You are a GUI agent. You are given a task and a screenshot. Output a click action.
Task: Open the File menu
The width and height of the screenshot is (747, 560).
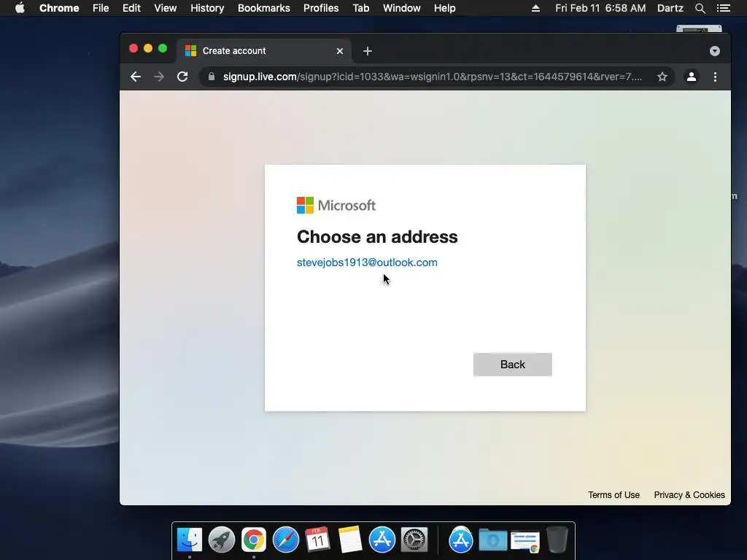click(x=101, y=8)
